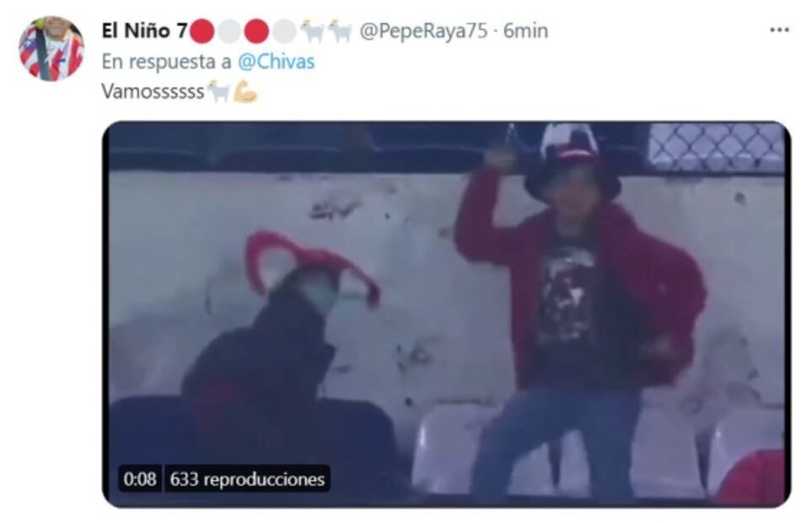Select the Vamossssss tweet text
This screenshot has height=523, width=812.
(153, 92)
